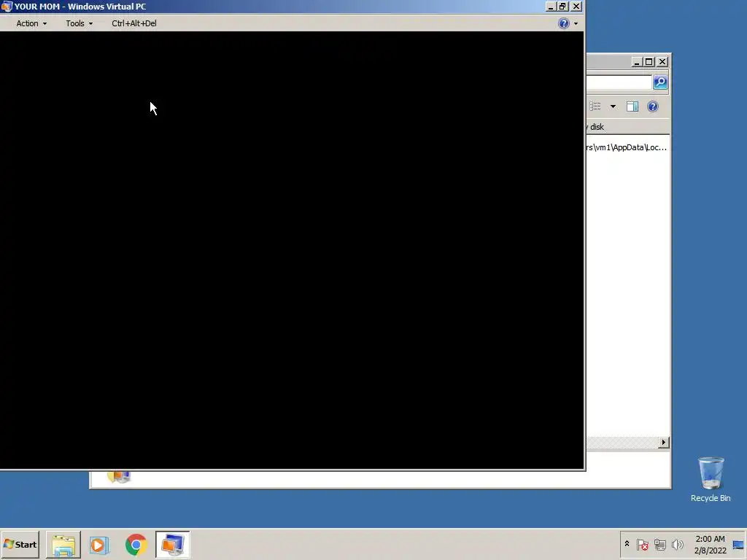The height and width of the screenshot is (560, 747).
Task: Minimize the Explorer window behind
Action: [x=636, y=62]
